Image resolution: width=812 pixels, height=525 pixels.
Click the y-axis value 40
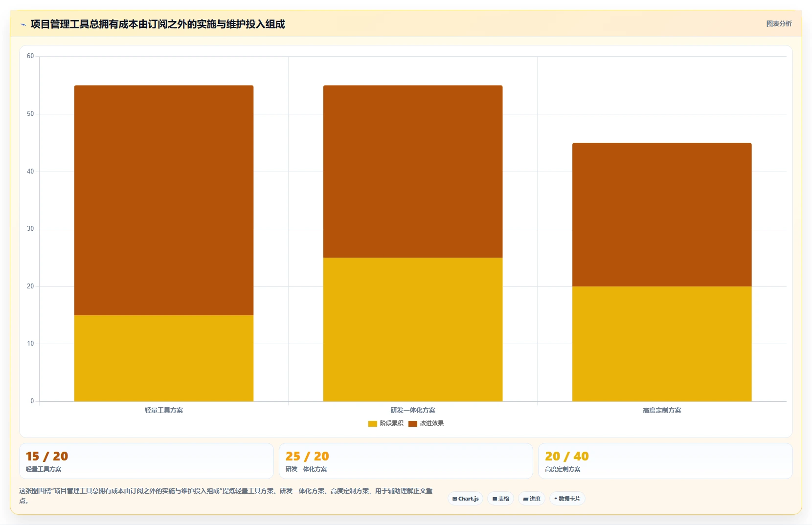[30, 172]
